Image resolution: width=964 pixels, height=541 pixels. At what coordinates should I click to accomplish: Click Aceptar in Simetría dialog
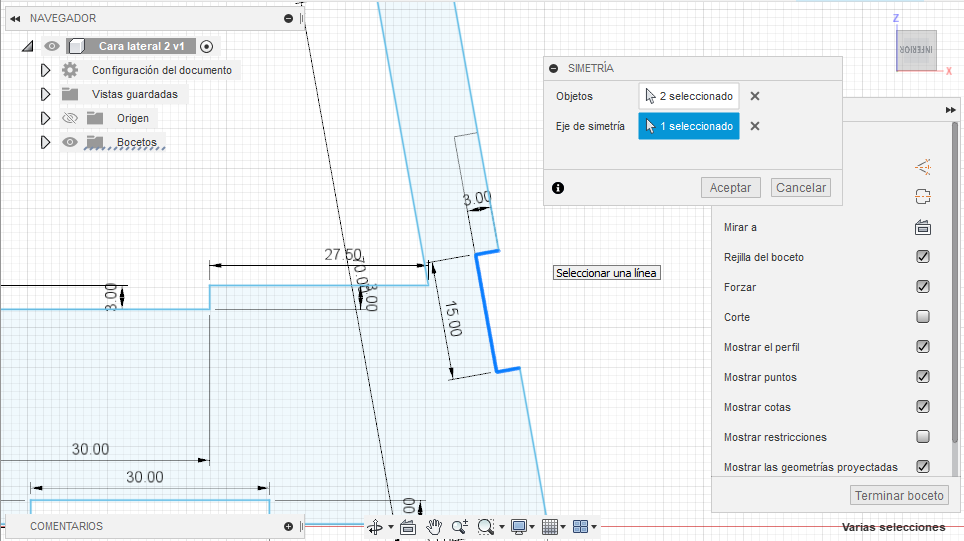pos(730,188)
